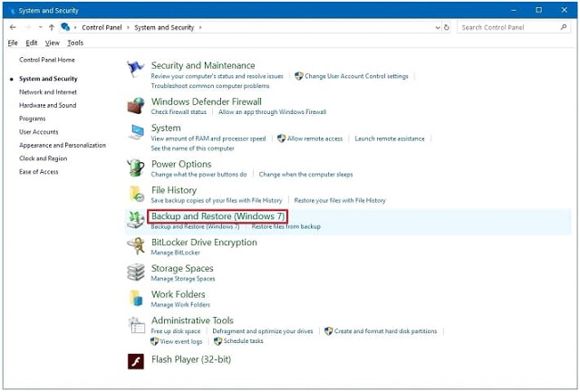Click Manage Storage Spaces link
Viewport: 580px width, 392px height.
[183, 279]
